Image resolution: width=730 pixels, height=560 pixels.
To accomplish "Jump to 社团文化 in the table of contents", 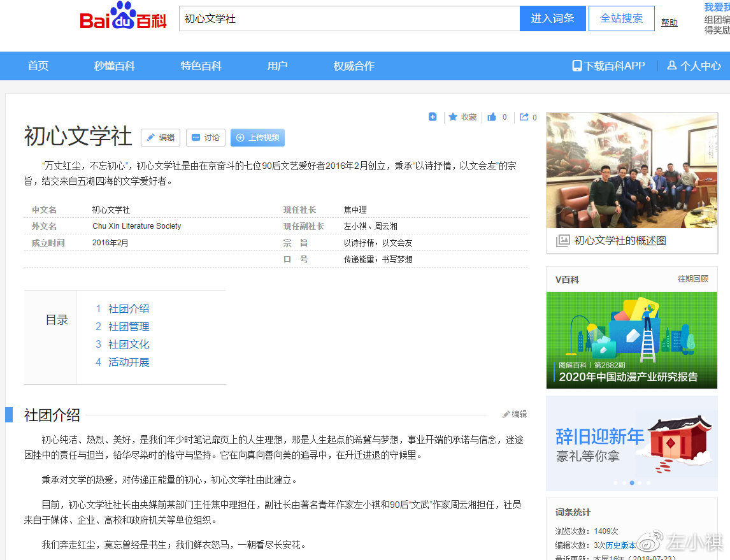I will [x=129, y=344].
